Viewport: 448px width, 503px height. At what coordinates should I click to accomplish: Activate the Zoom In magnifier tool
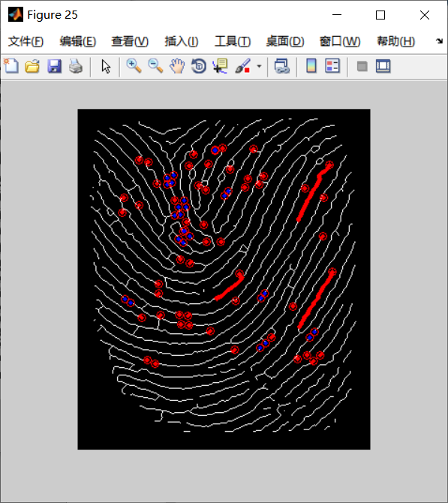[134, 66]
